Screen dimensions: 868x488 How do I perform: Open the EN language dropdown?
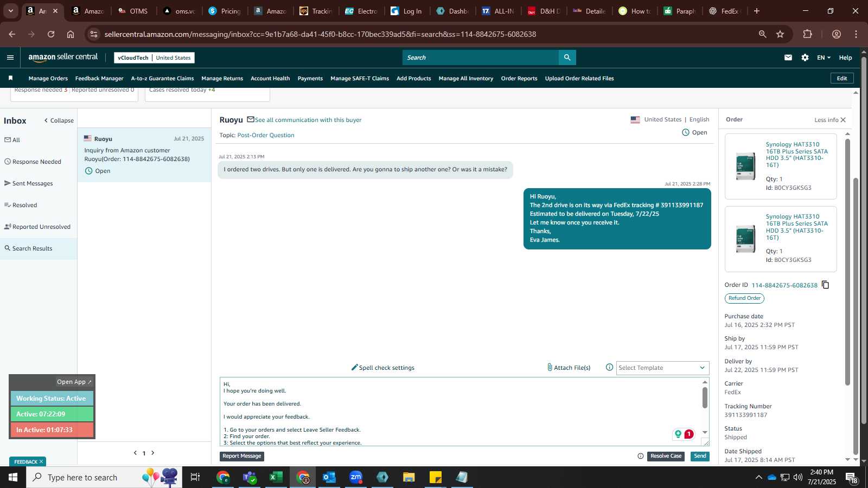point(824,57)
